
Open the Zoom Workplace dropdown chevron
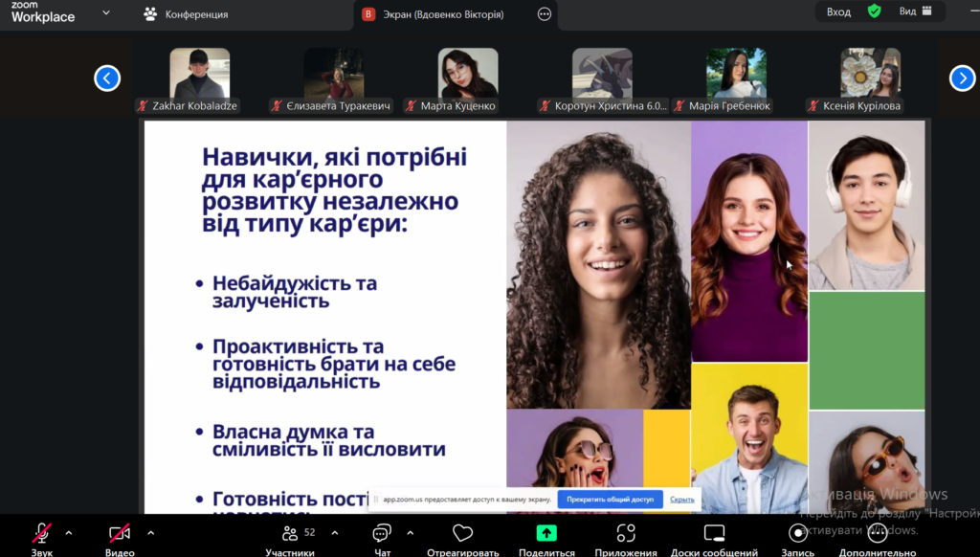click(x=105, y=13)
